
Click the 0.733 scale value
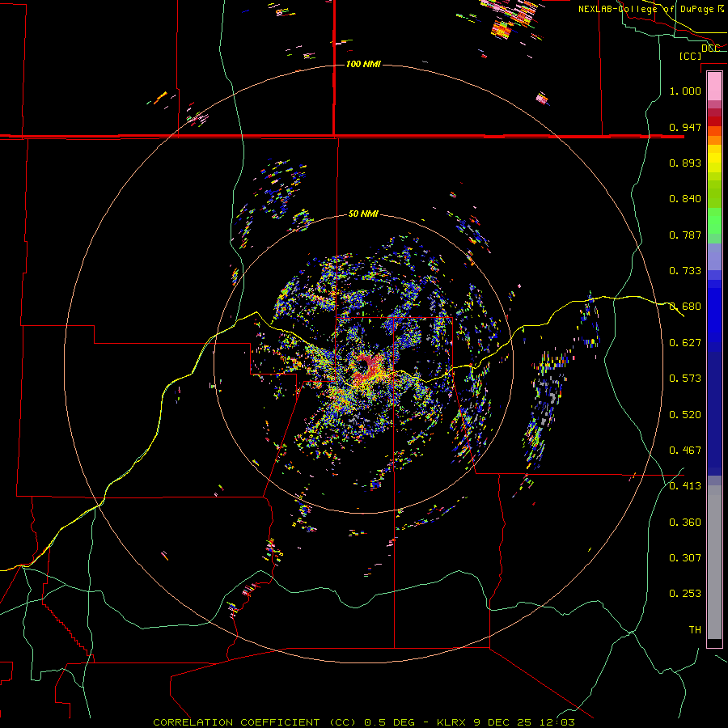685,271
